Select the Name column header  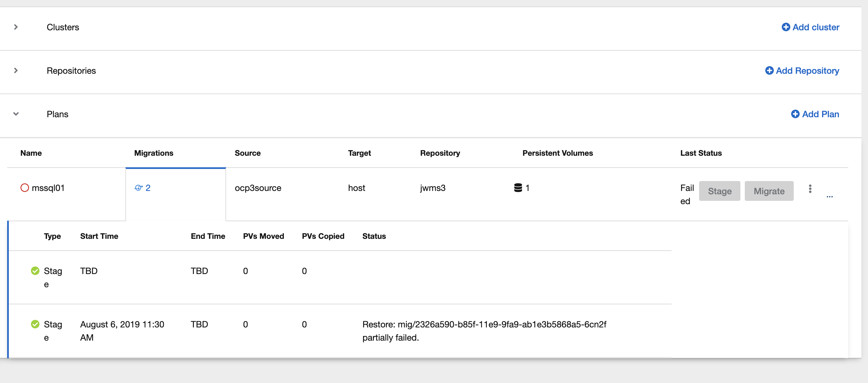click(x=31, y=153)
